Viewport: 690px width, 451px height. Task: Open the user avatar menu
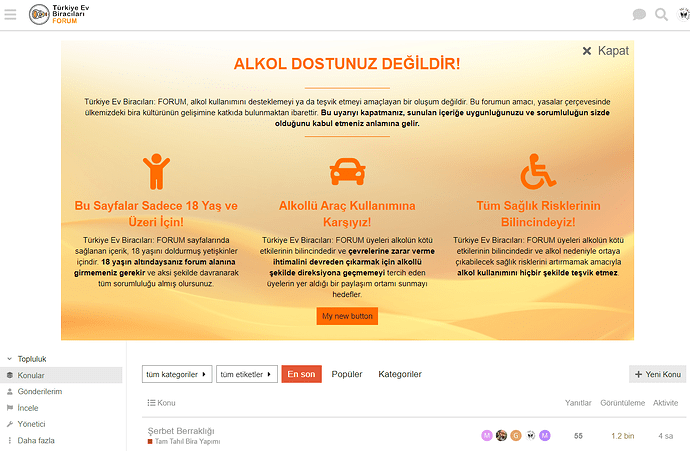pyautogui.click(x=683, y=15)
